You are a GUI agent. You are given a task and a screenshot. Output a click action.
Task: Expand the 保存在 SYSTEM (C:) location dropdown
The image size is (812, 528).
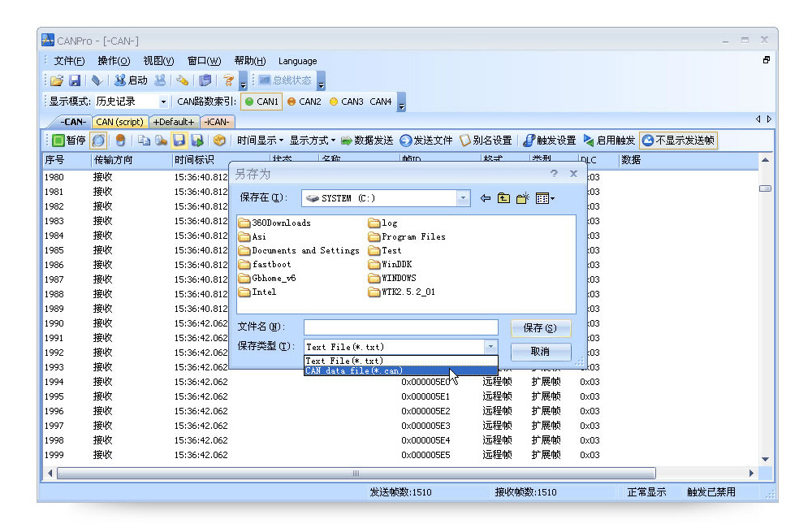(x=463, y=198)
